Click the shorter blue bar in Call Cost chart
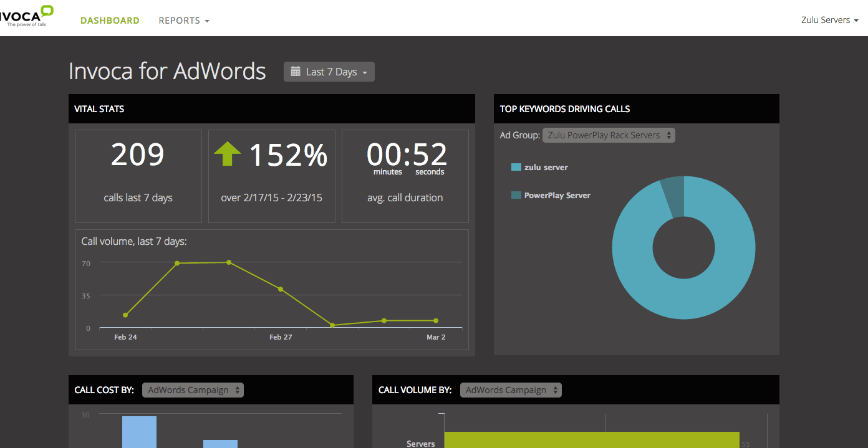Image resolution: width=868 pixels, height=448 pixels. [x=220, y=444]
